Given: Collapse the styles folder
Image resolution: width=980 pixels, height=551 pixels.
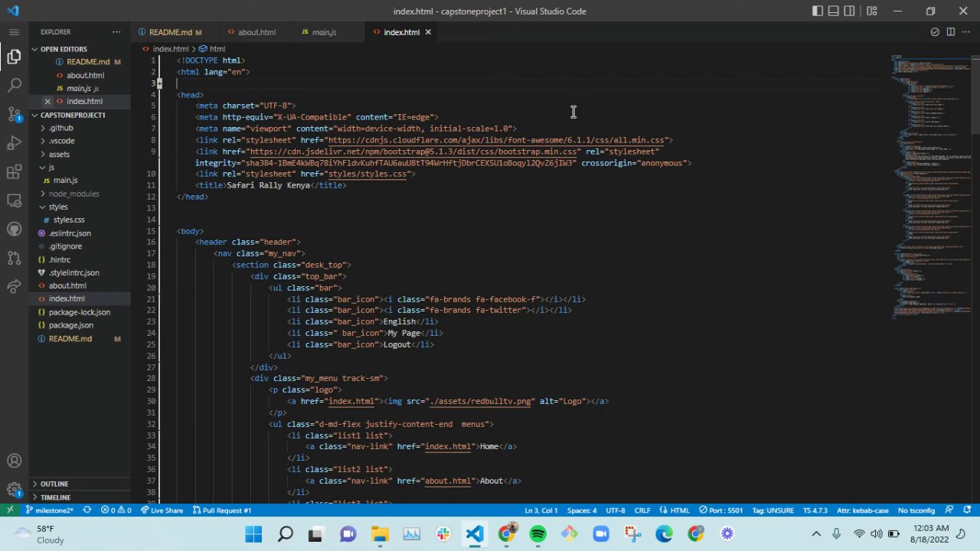Looking at the screenshot, I should click(x=58, y=207).
